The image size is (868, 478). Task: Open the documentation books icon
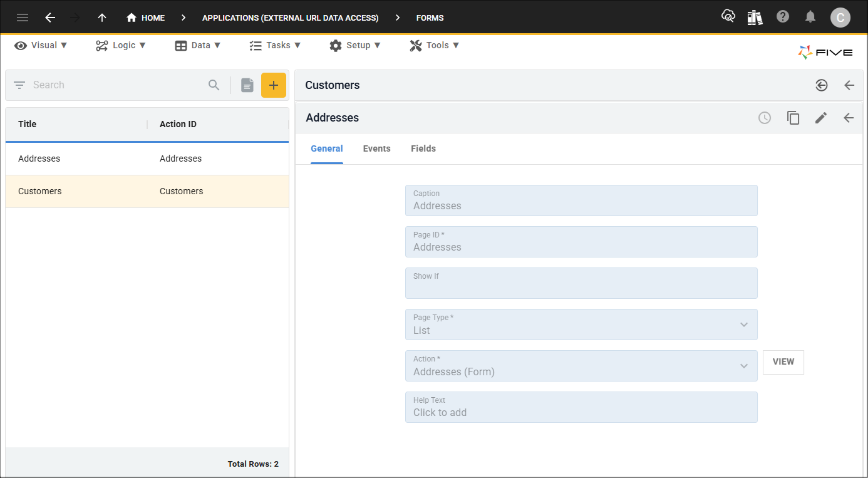(x=755, y=17)
